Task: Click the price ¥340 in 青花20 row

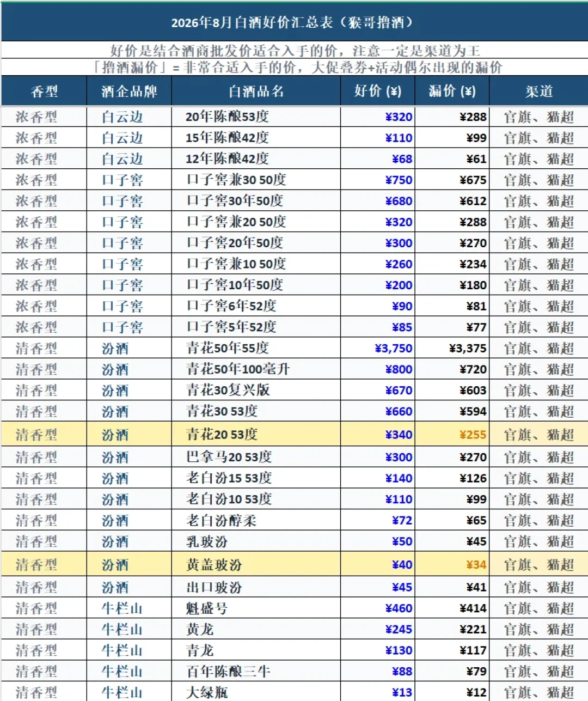Action: point(399,435)
